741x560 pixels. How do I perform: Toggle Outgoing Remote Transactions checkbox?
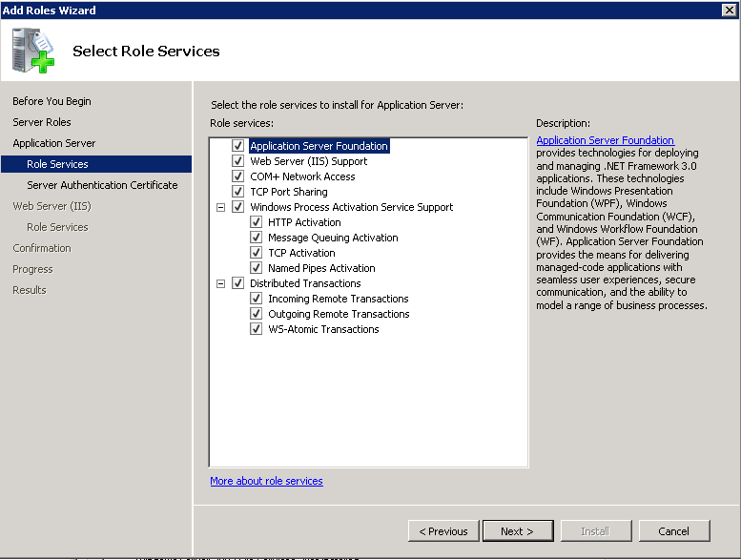click(256, 314)
